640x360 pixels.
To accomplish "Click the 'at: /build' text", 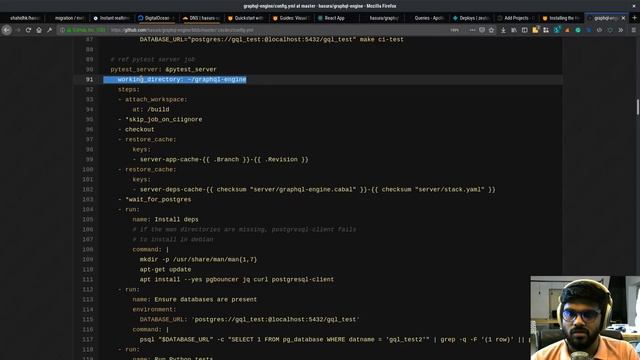I will [151, 109].
